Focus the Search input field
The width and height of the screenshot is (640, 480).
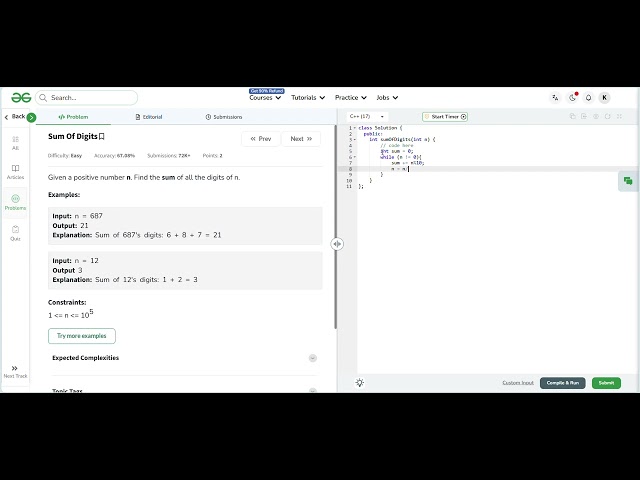click(87, 98)
